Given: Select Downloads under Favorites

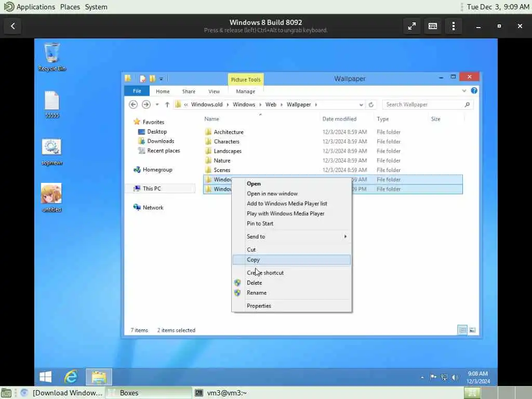Looking at the screenshot, I should [x=156, y=141].
